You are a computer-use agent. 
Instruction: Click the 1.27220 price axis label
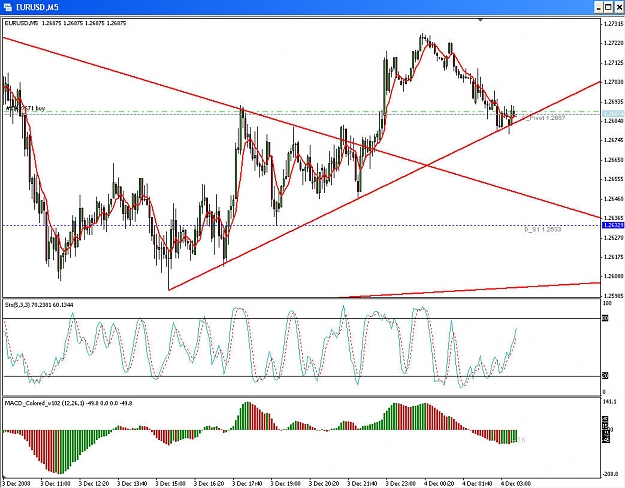click(x=613, y=43)
